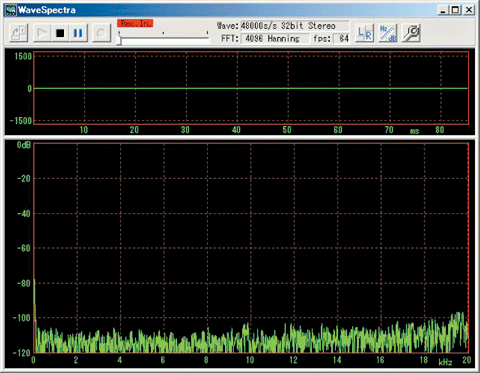Click the 40 ms label on time axis
The width and height of the screenshot is (480, 373).
(x=236, y=130)
